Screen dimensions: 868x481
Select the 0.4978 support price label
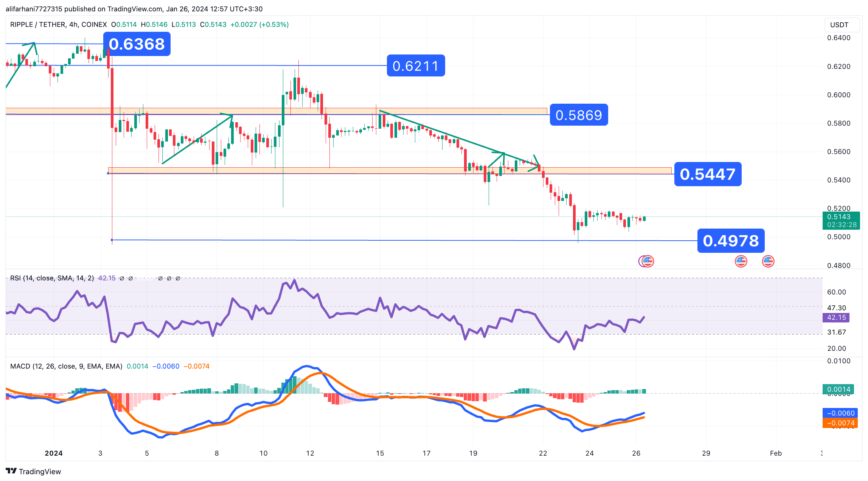[x=730, y=241]
